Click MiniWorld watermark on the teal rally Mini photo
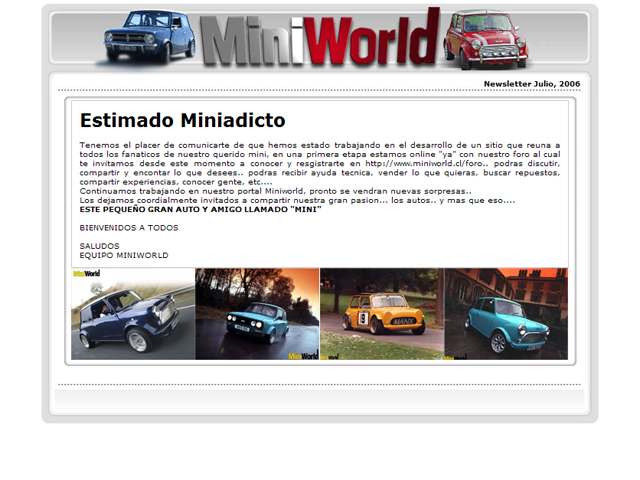Viewport: 640px width, 480px height. [303, 354]
